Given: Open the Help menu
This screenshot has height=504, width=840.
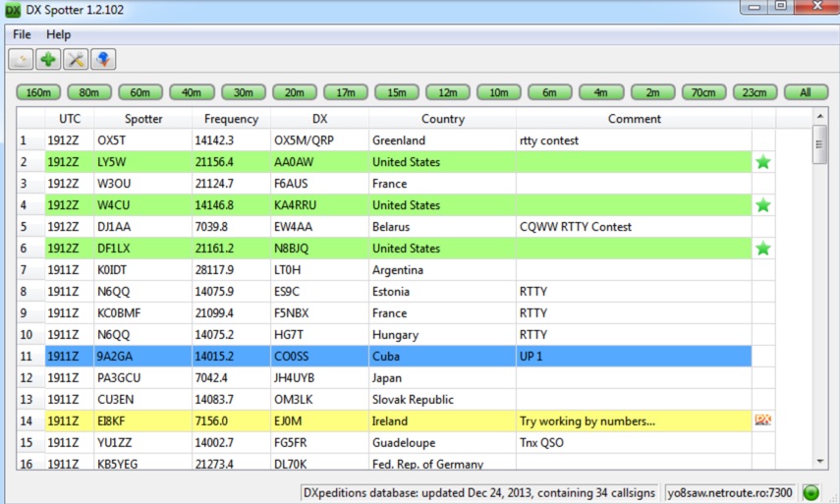Looking at the screenshot, I should tap(59, 34).
